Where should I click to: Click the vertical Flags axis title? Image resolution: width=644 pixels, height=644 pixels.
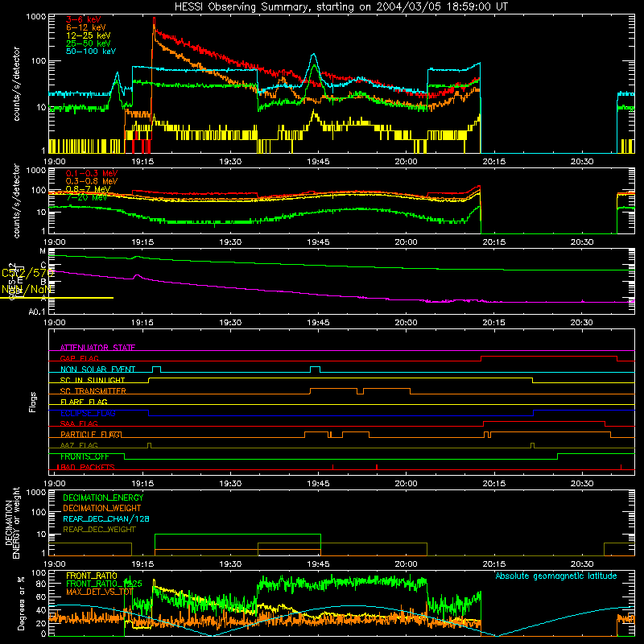[33, 402]
